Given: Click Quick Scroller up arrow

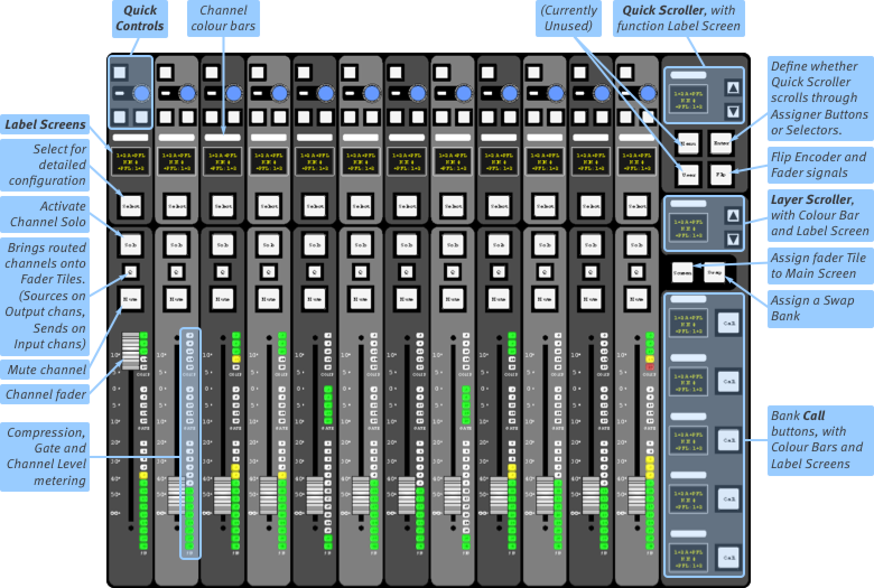Looking at the screenshot, I should click(733, 87).
